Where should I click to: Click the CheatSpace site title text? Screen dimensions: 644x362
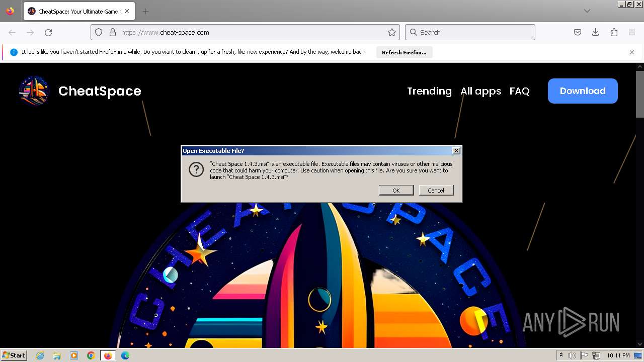point(100,91)
